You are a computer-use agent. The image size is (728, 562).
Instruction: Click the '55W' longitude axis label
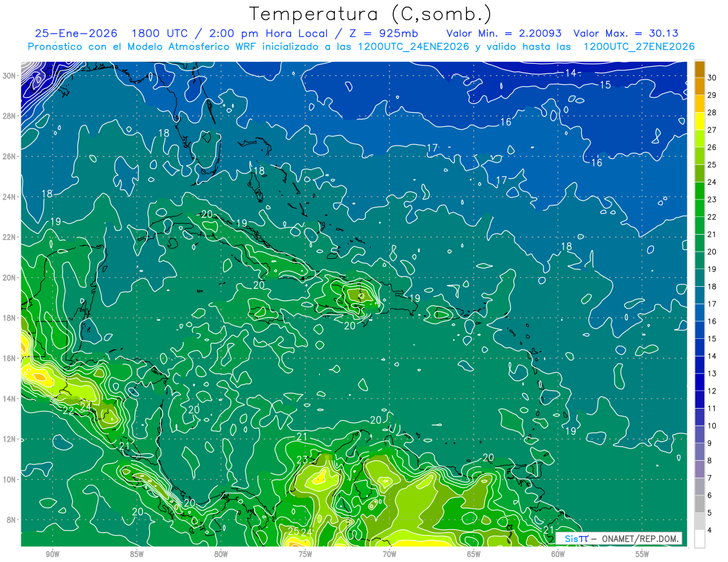pyautogui.click(x=642, y=554)
